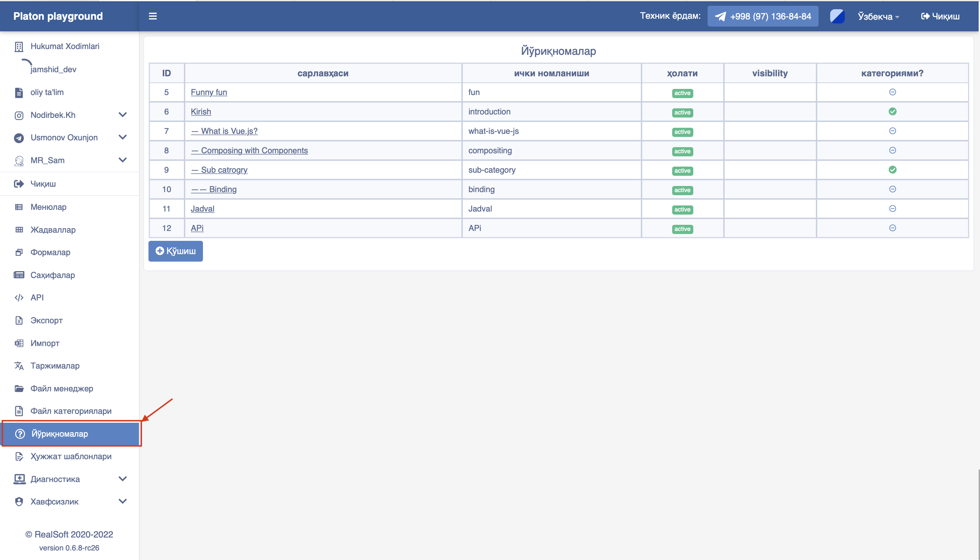Image resolution: width=980 pixels, height=560 pixels.
Task: Open the Jadval guide link
Action: [x=203, y=209]
